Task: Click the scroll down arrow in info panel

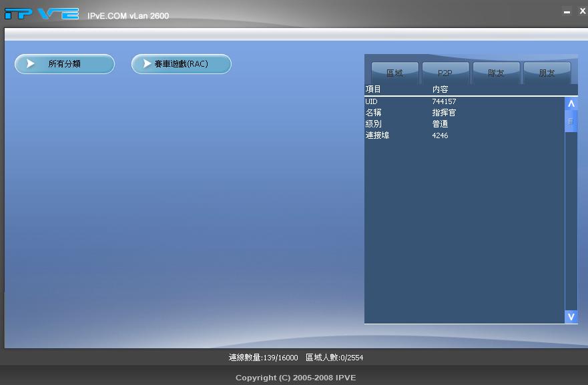Action: tap(571, 317)
